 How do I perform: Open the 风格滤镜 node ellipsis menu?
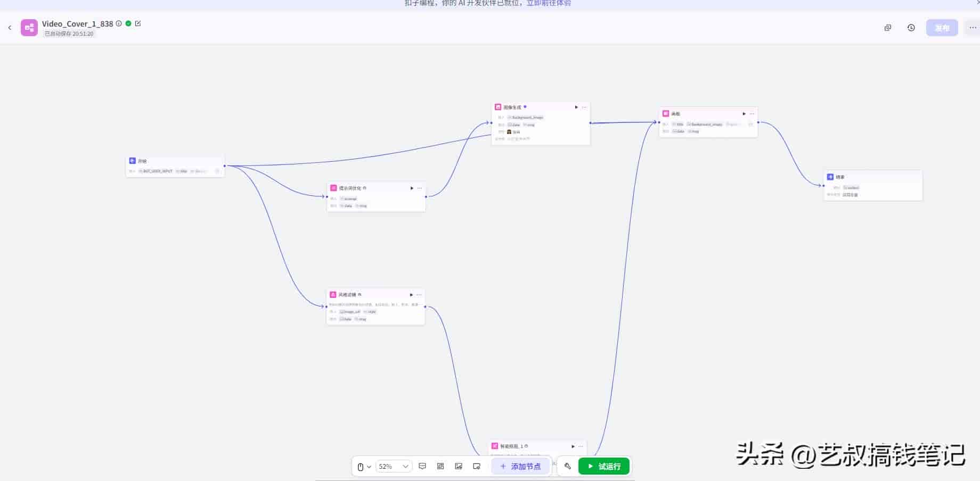coord(419,295)
